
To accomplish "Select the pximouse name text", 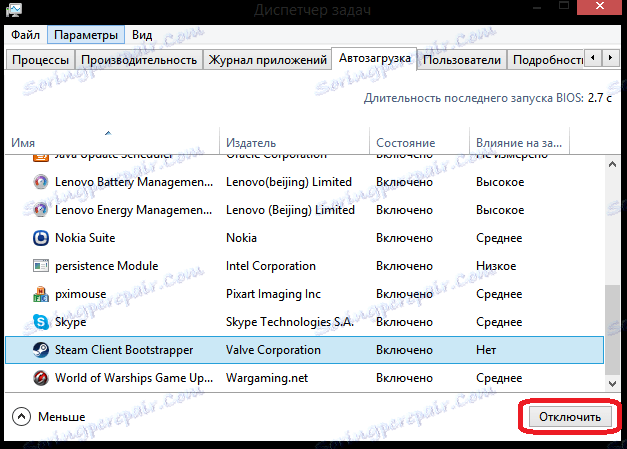I will [x=80, y=294].
